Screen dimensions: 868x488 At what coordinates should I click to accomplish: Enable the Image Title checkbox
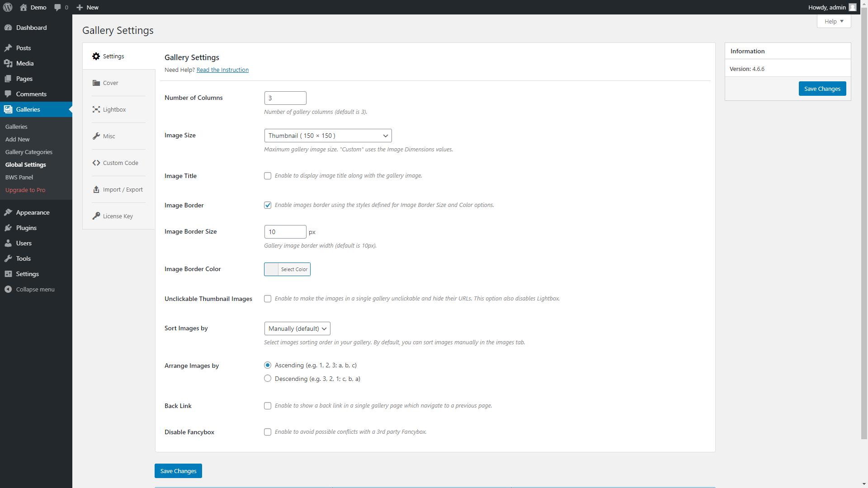tap(268, 176)
